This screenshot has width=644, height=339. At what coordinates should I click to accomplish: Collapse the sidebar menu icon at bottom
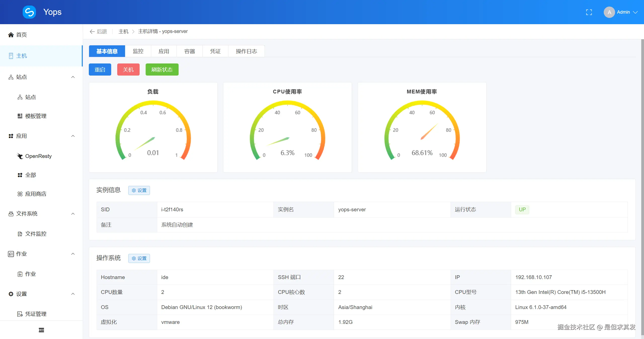click(41, 330)
